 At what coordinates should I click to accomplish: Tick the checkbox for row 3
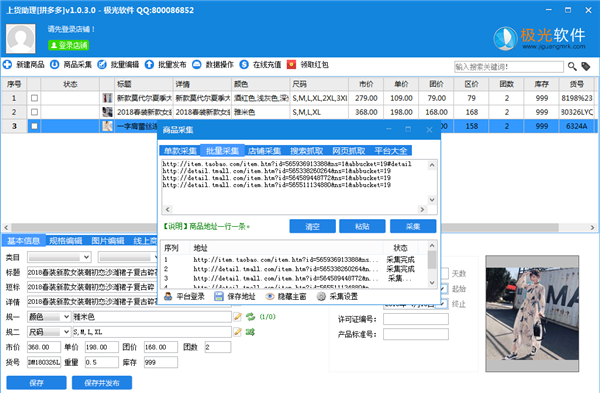coord(34,126)
